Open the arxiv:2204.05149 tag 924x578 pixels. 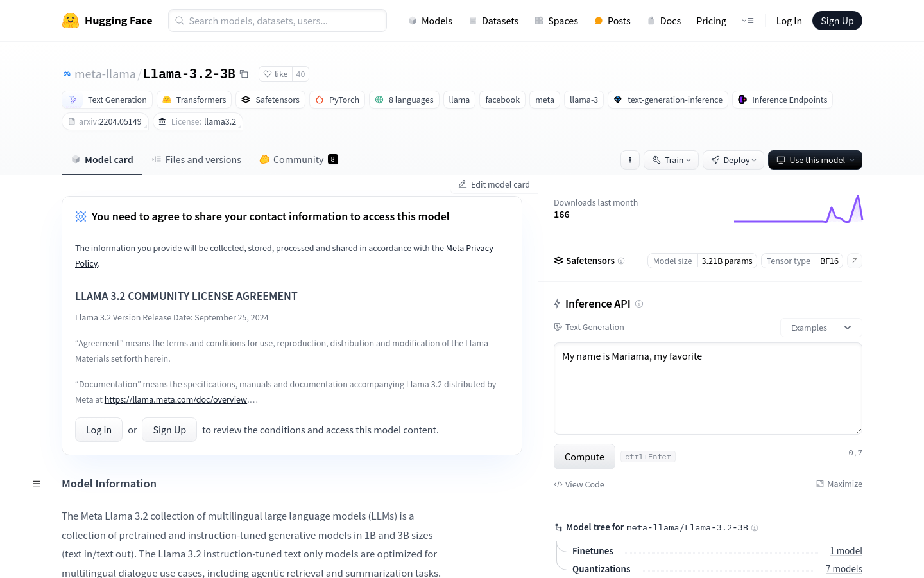(x=105, y=121)
